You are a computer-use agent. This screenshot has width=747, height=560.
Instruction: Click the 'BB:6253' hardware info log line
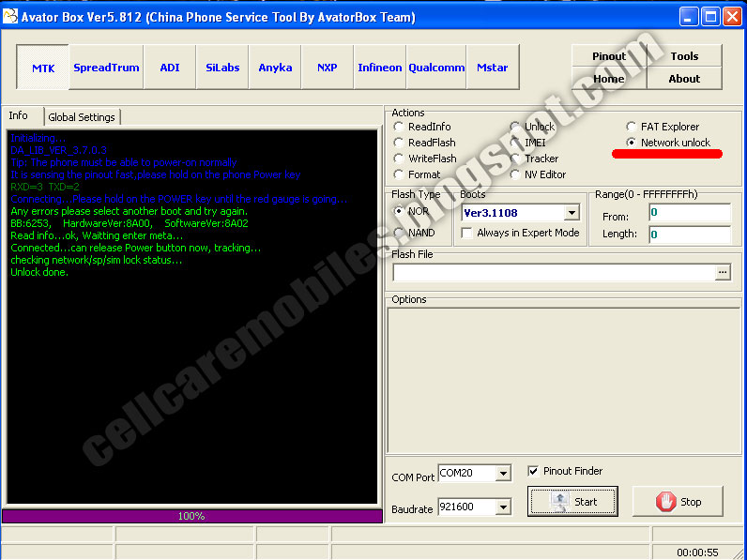tap(130, 223)
